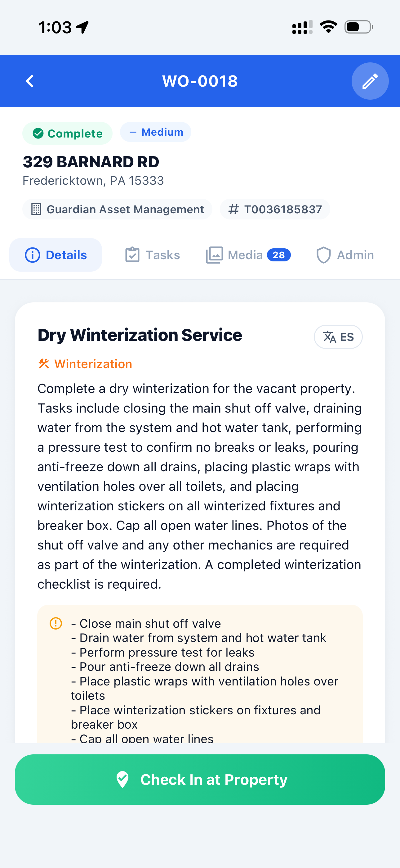The width and height of the screenshot is (400, 868).
Task: Switch to the Details tab
Action: point(56,255)
